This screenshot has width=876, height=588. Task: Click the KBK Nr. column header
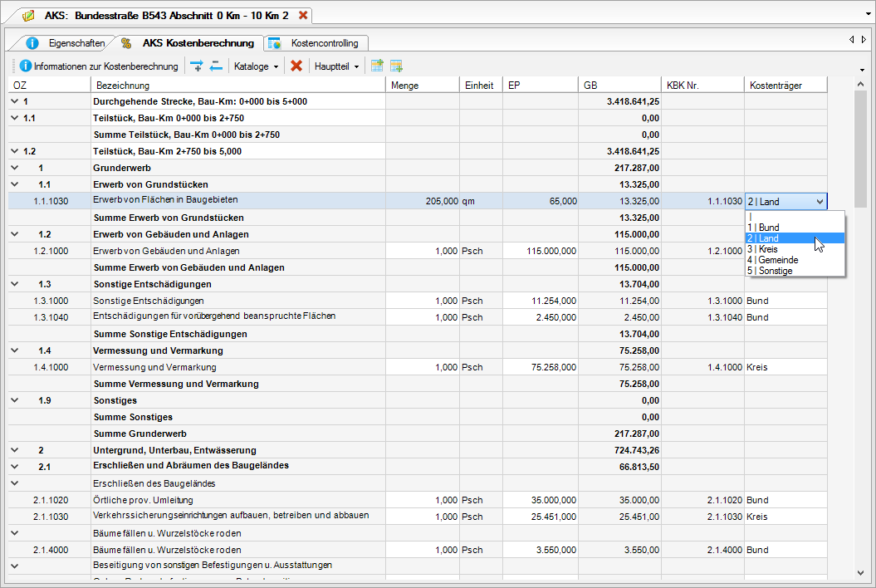click(702, 86)
